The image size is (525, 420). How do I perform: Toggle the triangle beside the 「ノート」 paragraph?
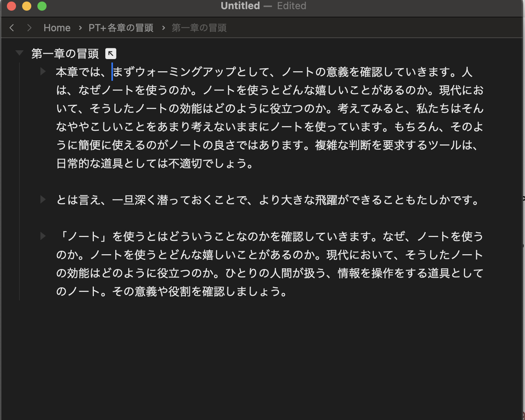point(42,236)
